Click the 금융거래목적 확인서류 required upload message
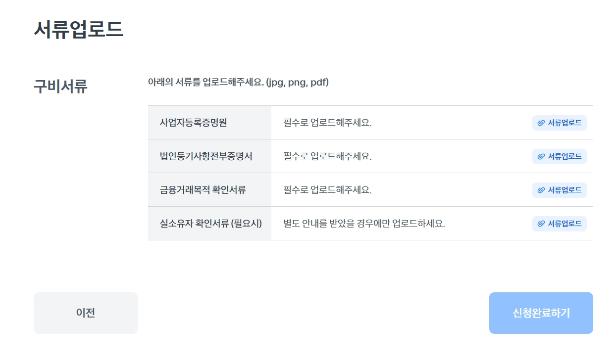This screenshot has height=364, width=615. (327, 190)
